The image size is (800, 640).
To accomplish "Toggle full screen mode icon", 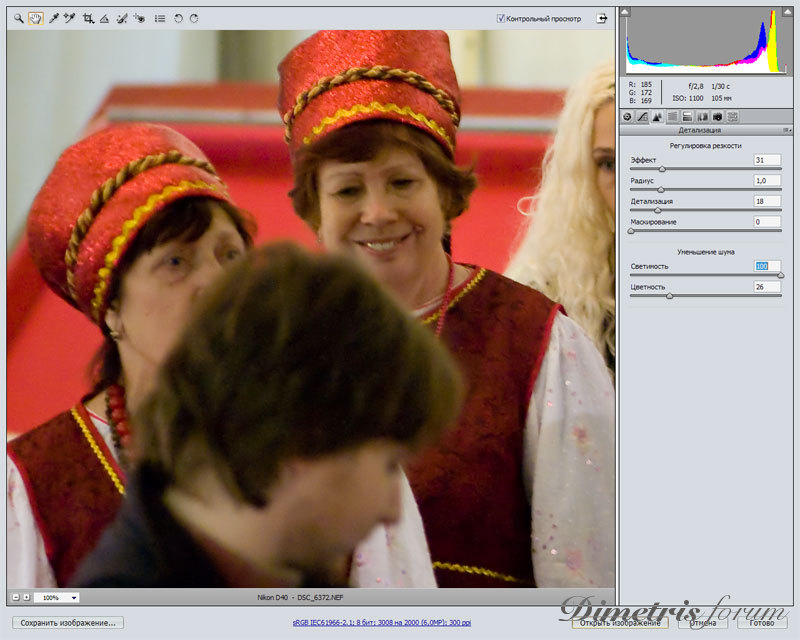I will tap(602, 18).
